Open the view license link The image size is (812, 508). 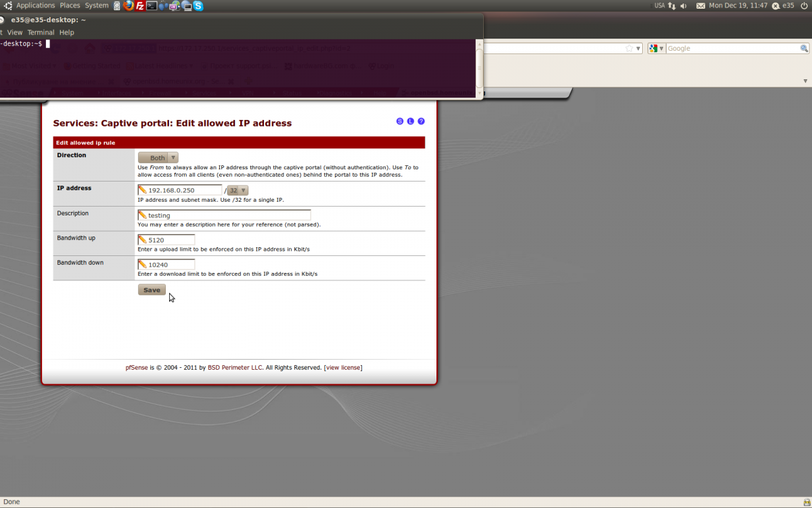pyautogui.click(x=343, y=368)
